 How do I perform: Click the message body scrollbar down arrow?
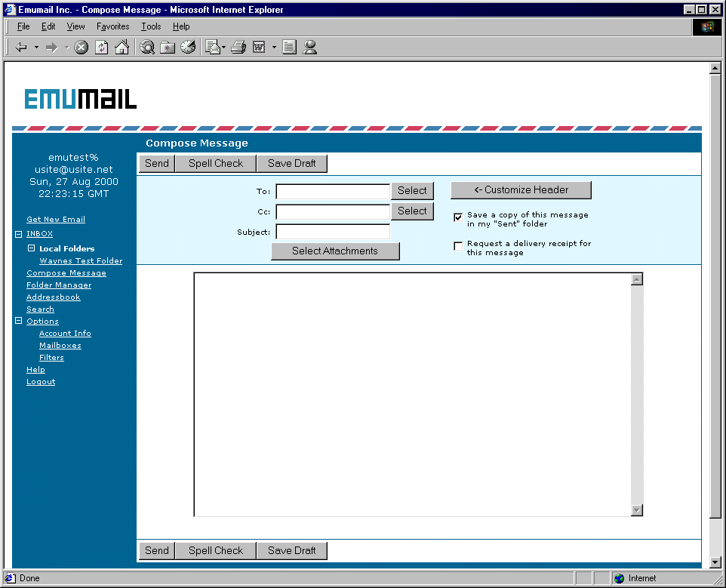[x=637, y=510]
